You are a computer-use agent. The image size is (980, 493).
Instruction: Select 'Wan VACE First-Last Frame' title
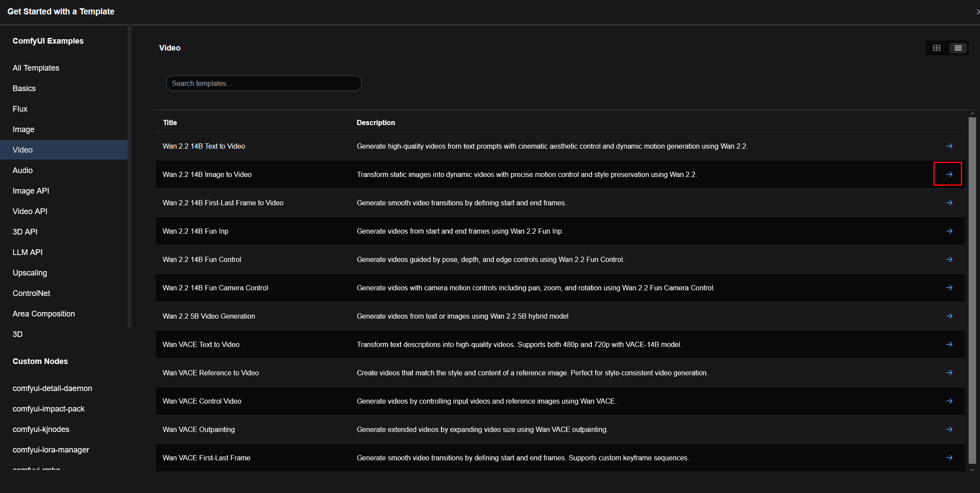pyautogui.click(x=206, y=458)
